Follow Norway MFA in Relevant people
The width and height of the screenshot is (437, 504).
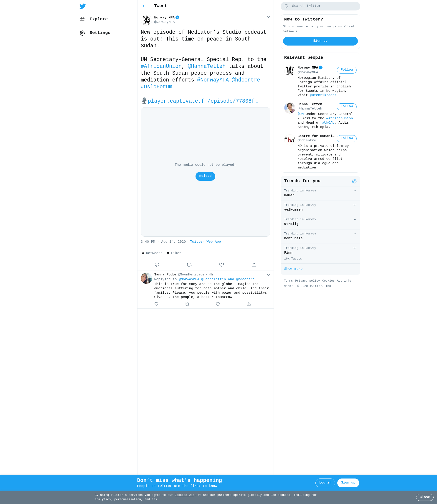coord(346,70)
